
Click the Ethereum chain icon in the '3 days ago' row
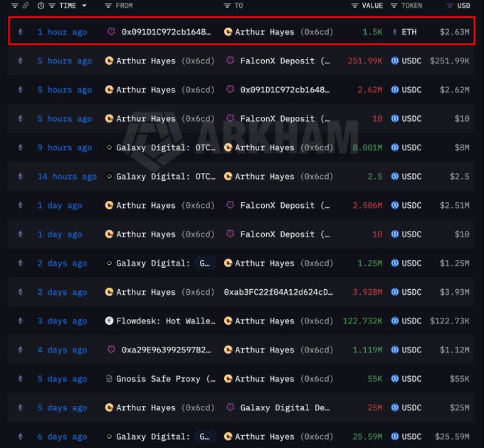click(21, 321)
